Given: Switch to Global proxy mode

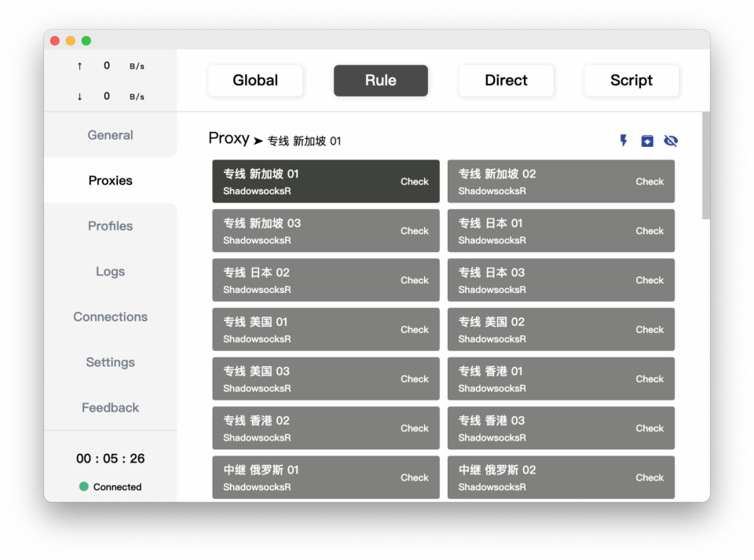Looking at the screenshot, I should click(255, 81).
